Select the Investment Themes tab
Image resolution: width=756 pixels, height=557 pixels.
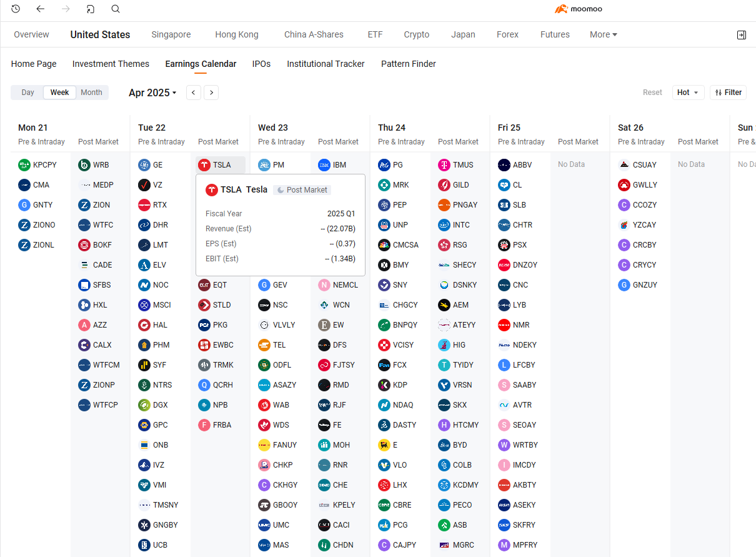click(x=111, y=64)
